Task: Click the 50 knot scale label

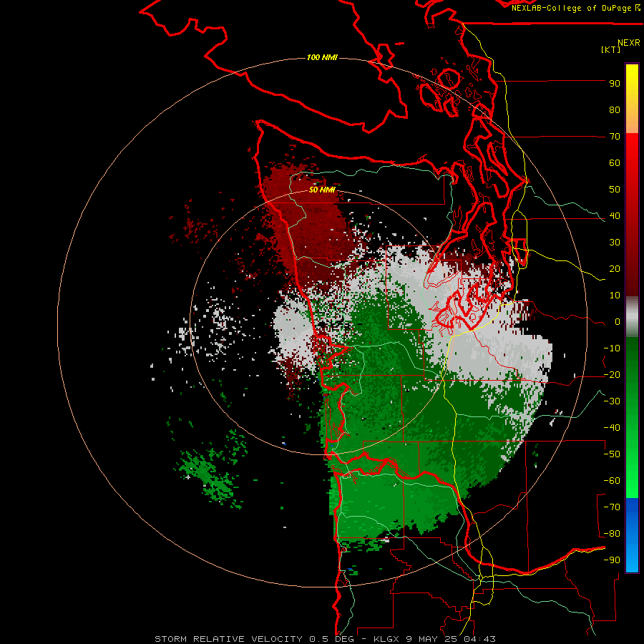Action: (615, 190)
